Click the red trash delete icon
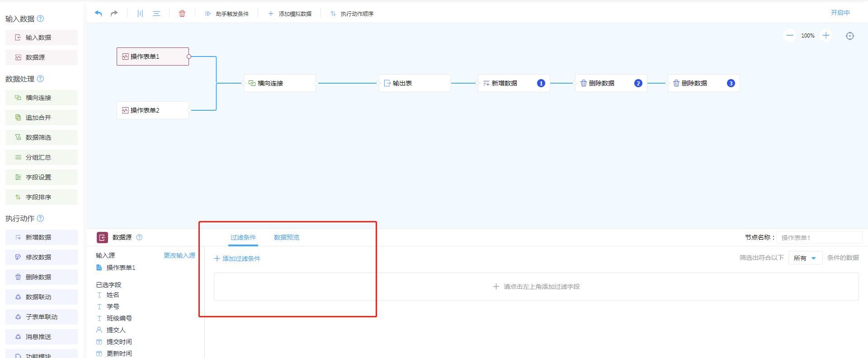868x358 pixels. click(182, 14)
